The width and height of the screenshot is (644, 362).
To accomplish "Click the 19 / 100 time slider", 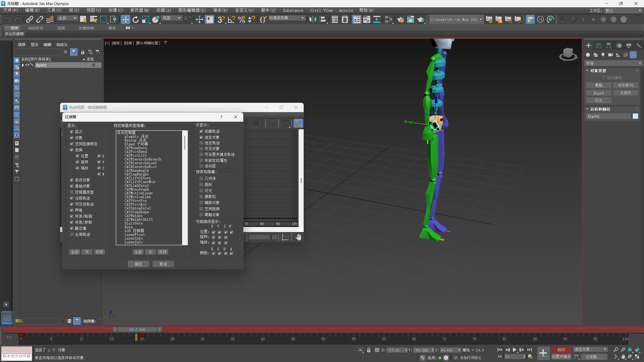I will pos(137,329).
